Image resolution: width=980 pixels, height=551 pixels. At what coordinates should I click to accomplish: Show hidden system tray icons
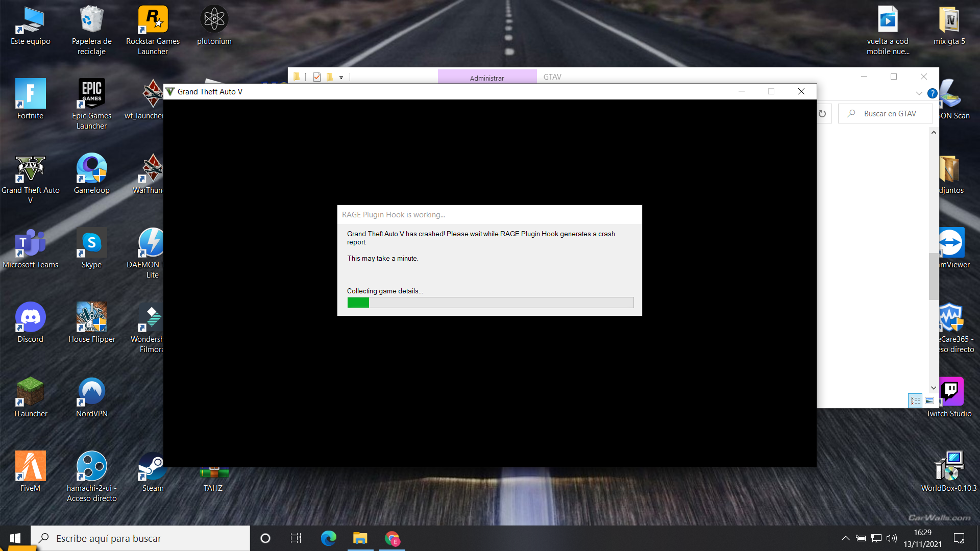tap(845, 538)
